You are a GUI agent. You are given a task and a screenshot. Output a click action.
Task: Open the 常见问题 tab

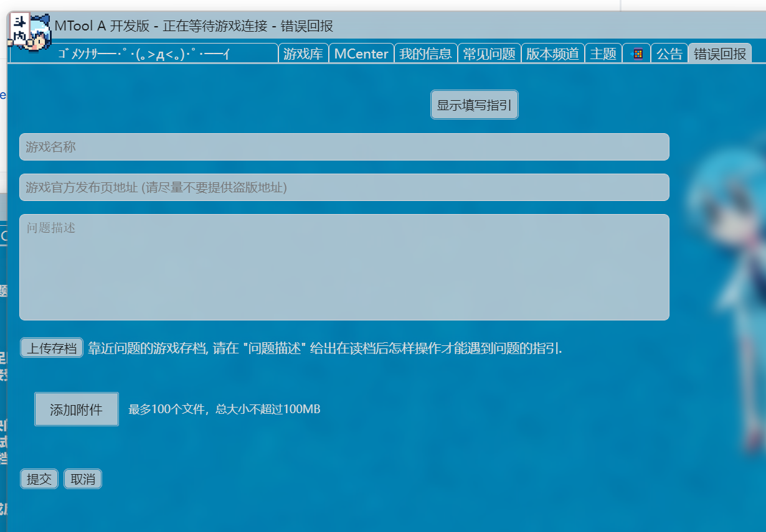coord(489,54)
